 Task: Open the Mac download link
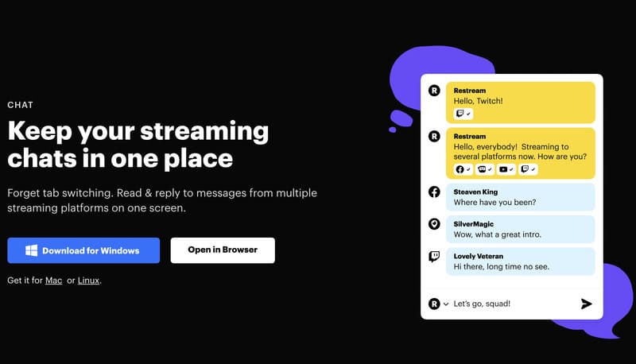click(53, 281)
